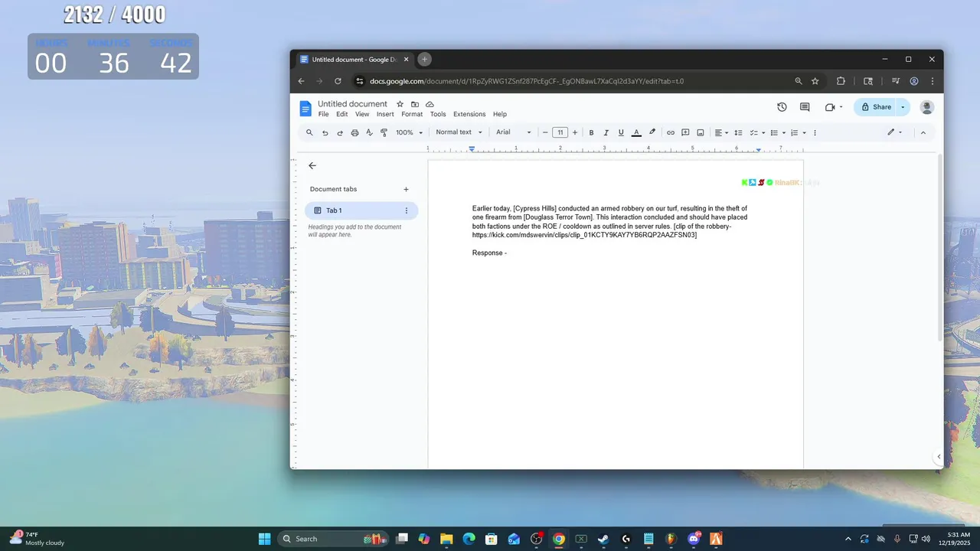Open the line and paragraph spacing tool
980x551 pixels.
click(738, 132)
